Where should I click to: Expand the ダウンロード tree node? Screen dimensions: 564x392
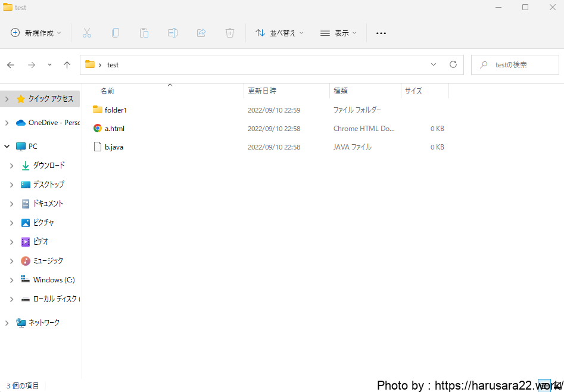click(x=11, y=166)
